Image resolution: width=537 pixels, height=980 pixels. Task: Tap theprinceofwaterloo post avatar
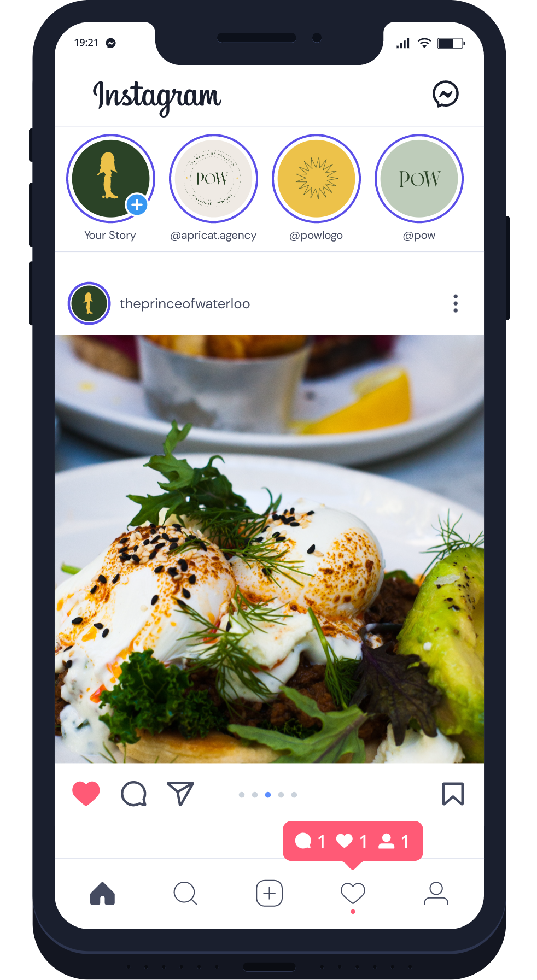[x=89, y=303]
